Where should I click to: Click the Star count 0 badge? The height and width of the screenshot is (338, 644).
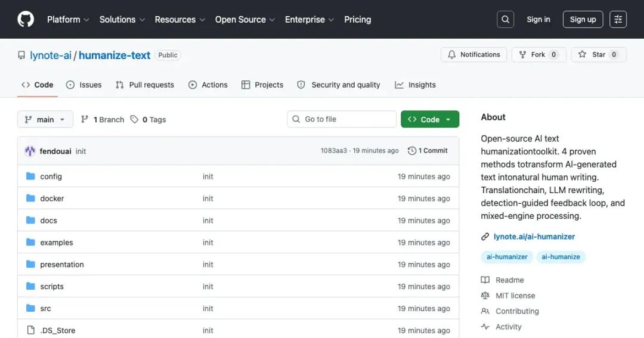[x=614, y=55]
